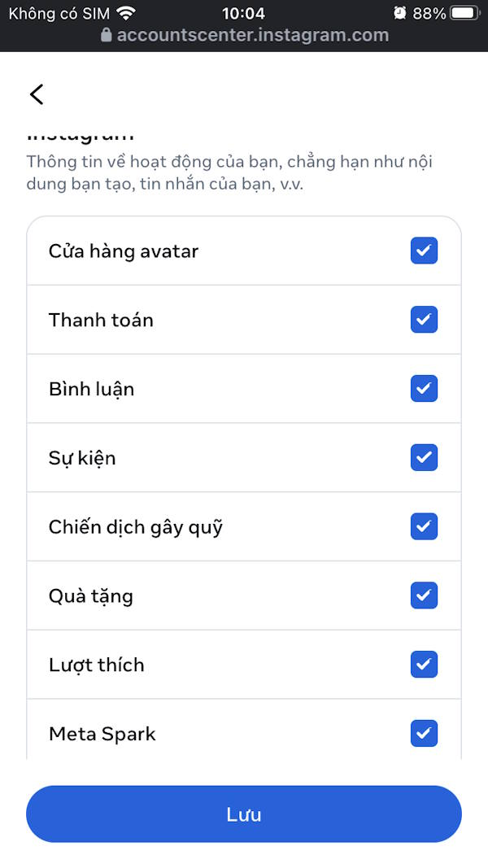Click the blue checkmark next to Meta Spark

coord(424,734)
